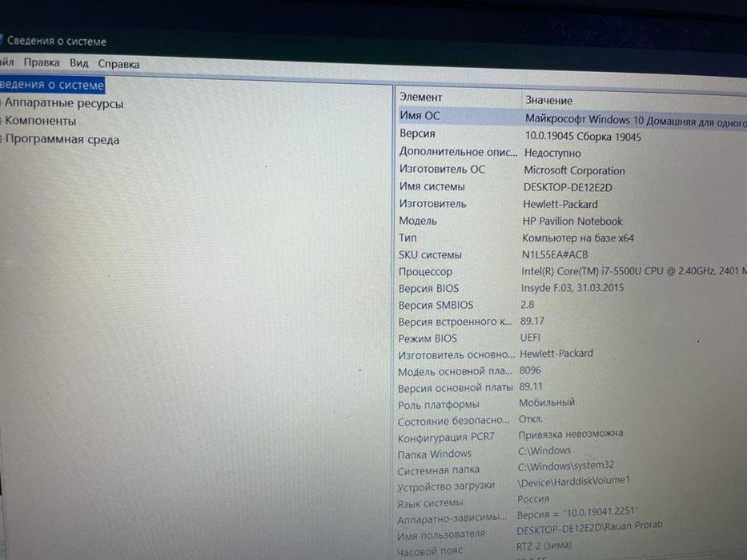The image size is (747, 560).
Task: Click the Мобильный value
Action: (547, 402)
